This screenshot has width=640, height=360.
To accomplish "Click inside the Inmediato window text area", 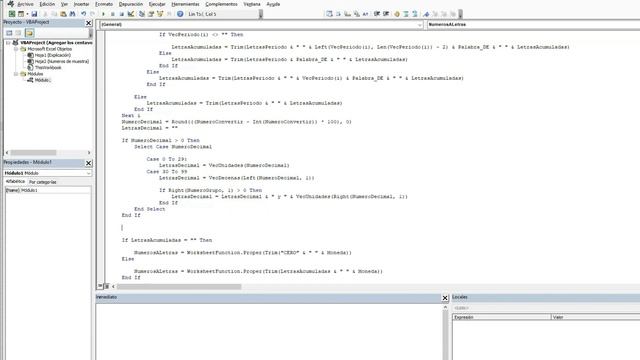I will (269, 331).
